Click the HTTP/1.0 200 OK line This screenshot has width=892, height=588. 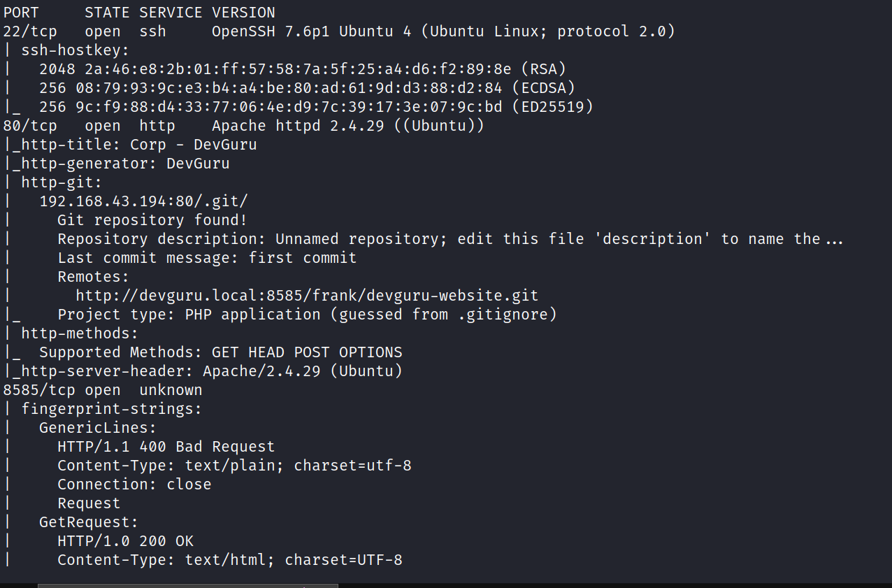[125, 541]
